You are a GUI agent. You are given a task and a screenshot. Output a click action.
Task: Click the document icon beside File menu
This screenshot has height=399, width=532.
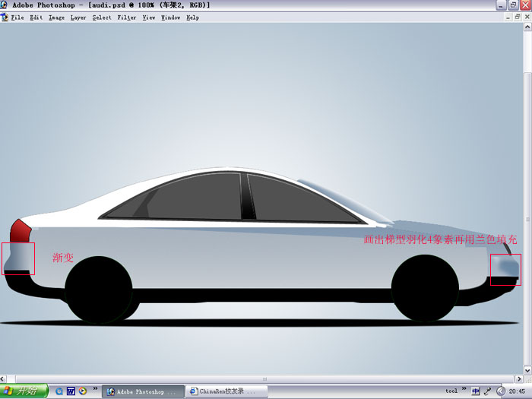(x=5, y=17)
